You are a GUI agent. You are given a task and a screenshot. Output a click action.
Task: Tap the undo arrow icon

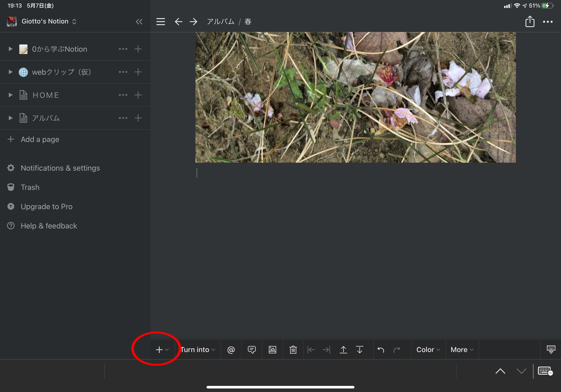pyautogui.click(x=381, y=350)
